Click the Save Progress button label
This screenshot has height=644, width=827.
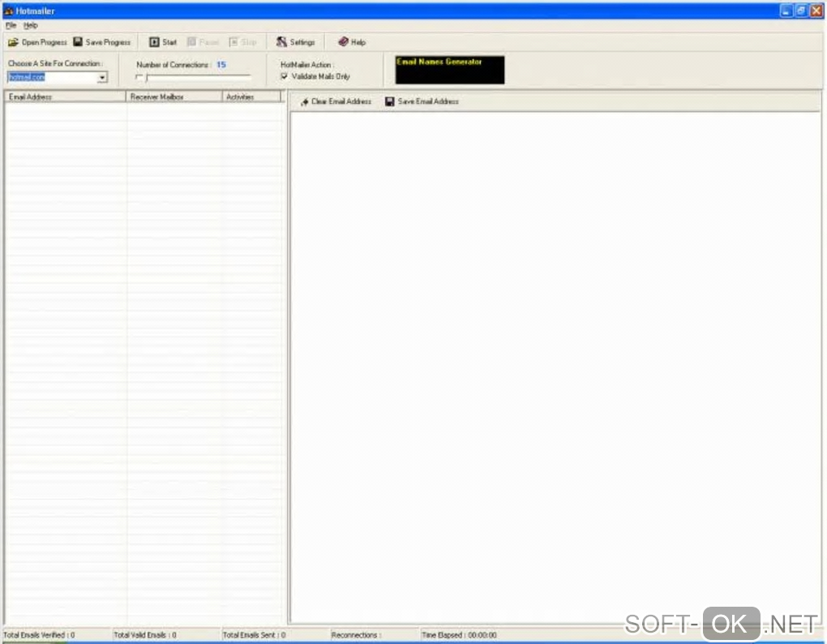(x=108, y=42)
